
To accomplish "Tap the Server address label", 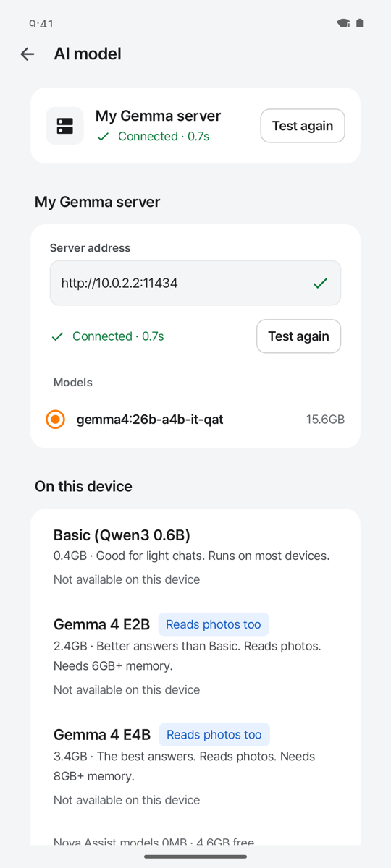I will click(90, 248).
